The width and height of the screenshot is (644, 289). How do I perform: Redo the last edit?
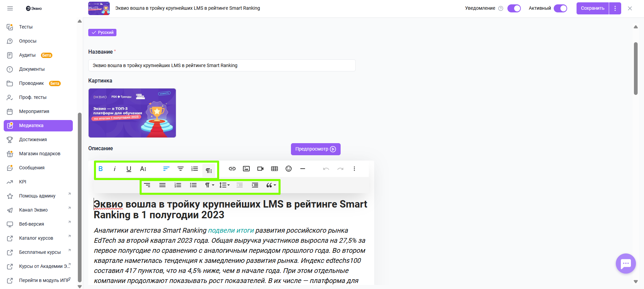[340, 169]
